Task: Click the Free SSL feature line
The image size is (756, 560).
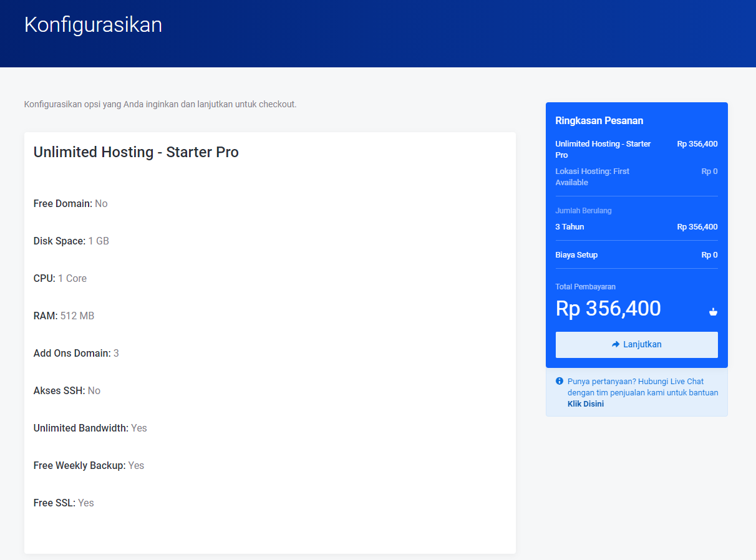Action: tap(64, 503)
